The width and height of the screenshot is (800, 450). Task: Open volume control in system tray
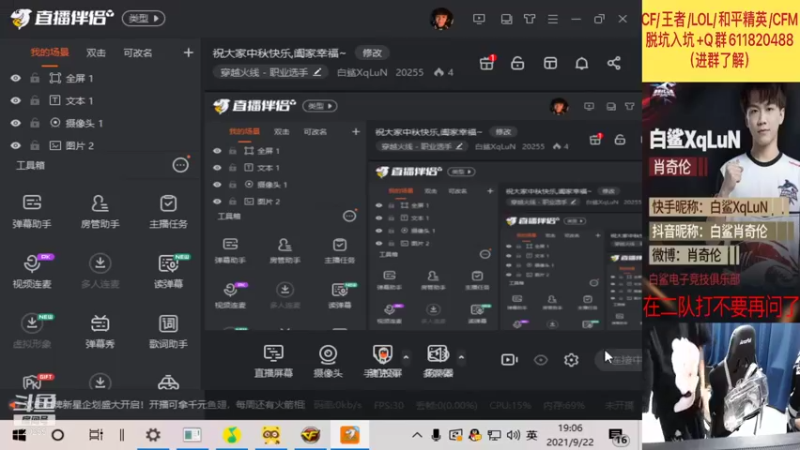[513, 435]
